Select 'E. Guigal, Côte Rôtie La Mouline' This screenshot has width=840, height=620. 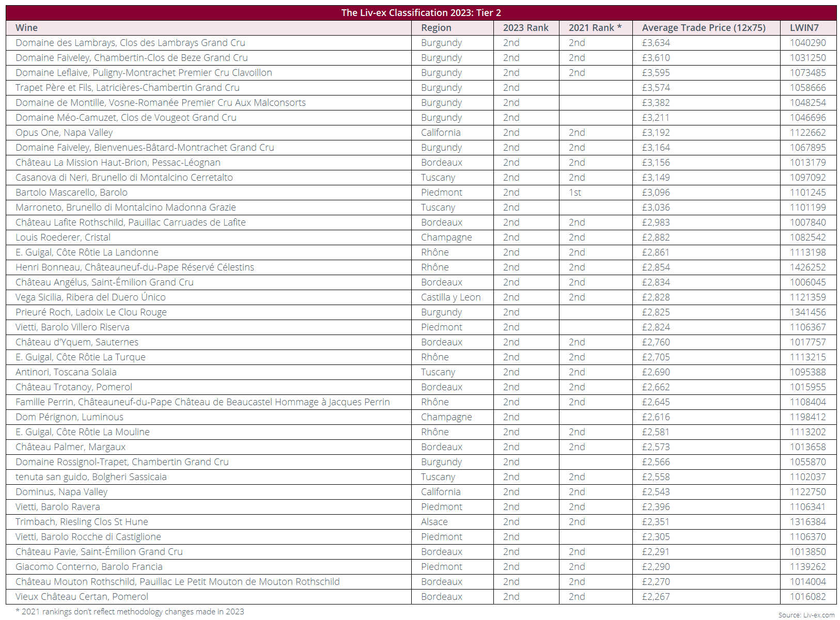click(x=83, y=432)
